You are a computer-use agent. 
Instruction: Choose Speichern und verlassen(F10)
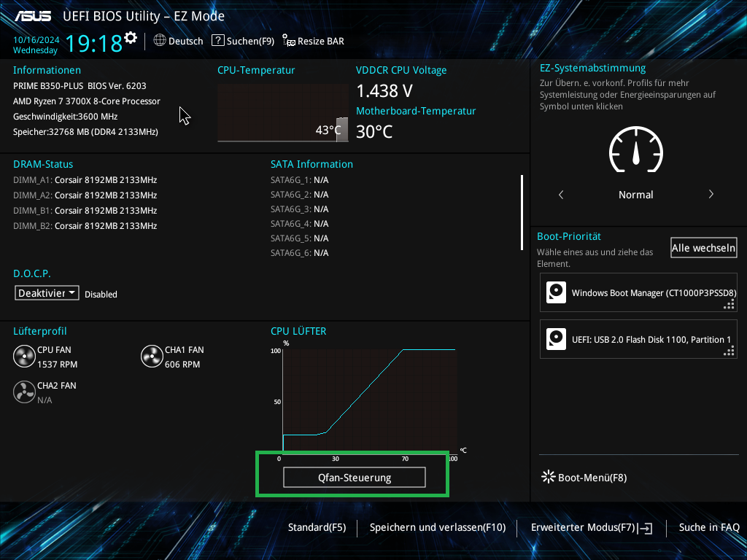[x=438, y=527]
